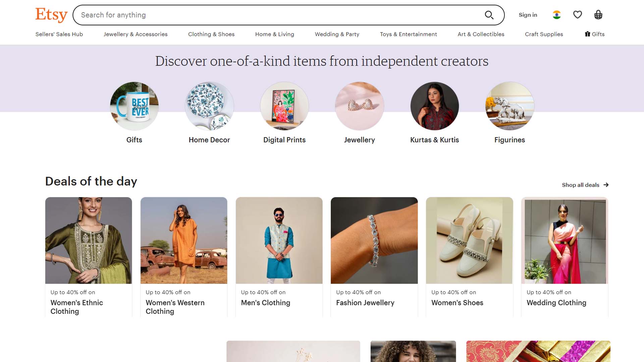The image size is (644, 362).
Task: Open the Art & Collectibles category
Action: [x=481, y=34]
